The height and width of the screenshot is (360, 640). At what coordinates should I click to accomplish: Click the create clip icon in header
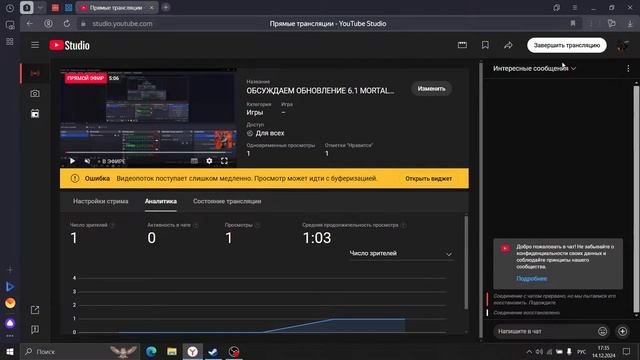point(462,45)
